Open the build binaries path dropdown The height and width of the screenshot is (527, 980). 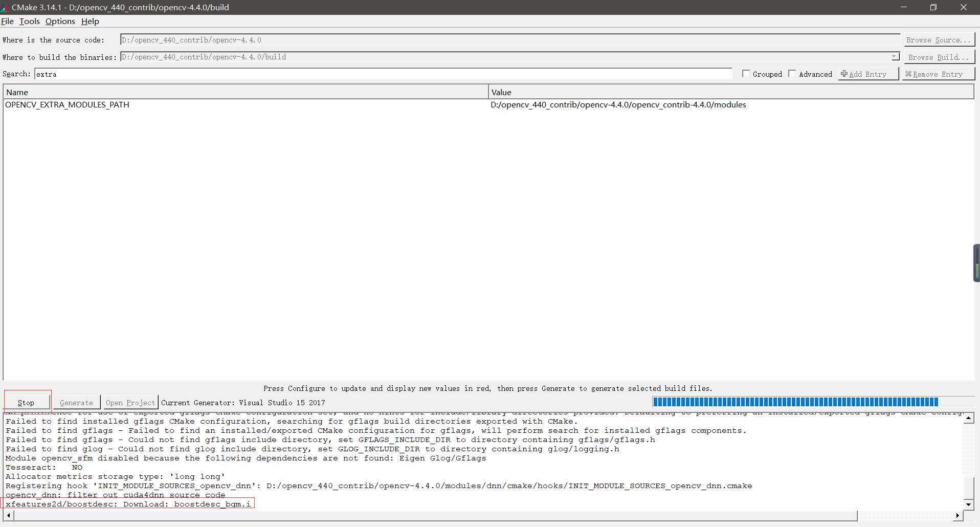895,57
